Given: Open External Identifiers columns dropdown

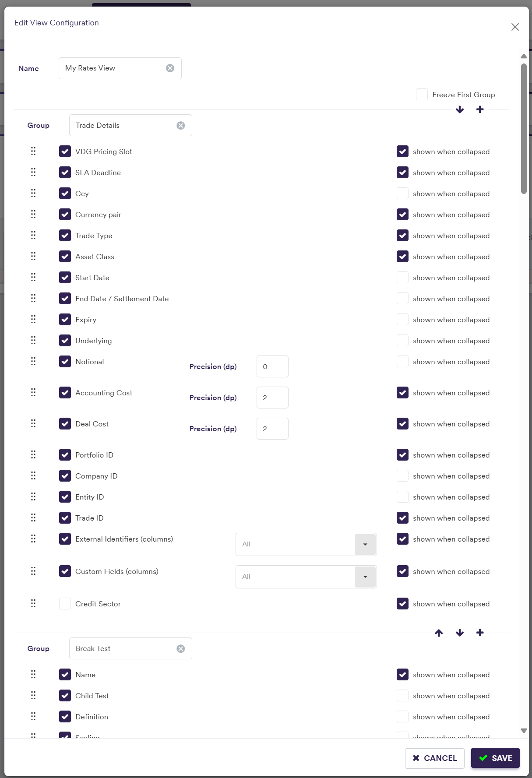Looking at the screenshot, I should pyautogui.click(x=365, y=544).
